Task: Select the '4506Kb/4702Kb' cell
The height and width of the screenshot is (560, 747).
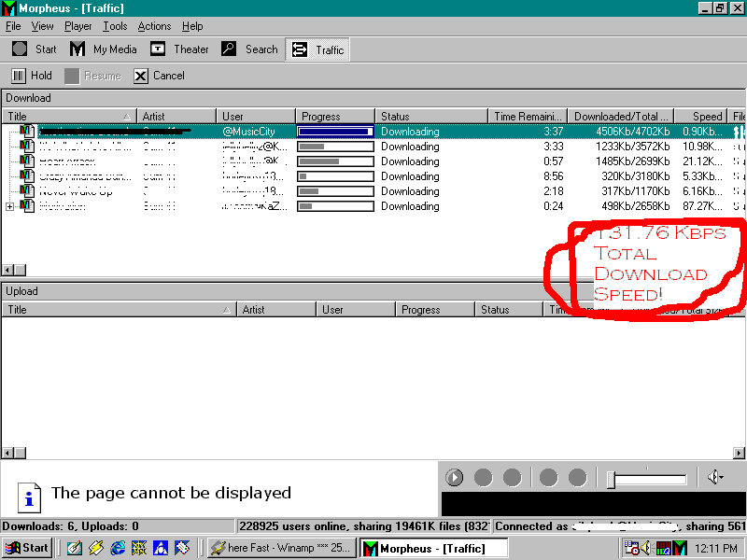Action: click(633, 132)
